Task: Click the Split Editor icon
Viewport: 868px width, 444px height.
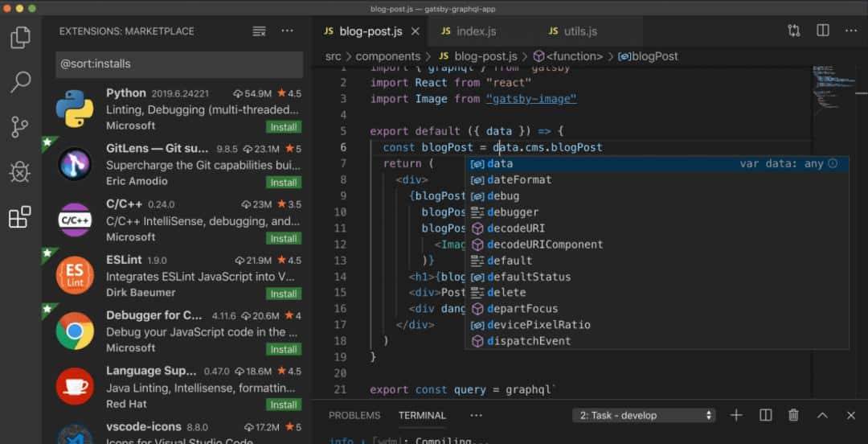Action: [x=823, y=31]
